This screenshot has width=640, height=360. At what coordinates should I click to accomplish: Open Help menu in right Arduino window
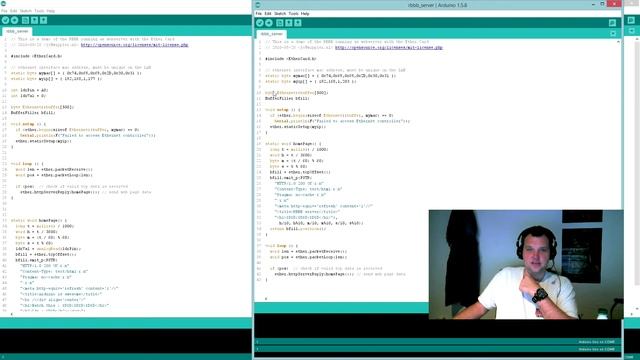click(305, 13)
